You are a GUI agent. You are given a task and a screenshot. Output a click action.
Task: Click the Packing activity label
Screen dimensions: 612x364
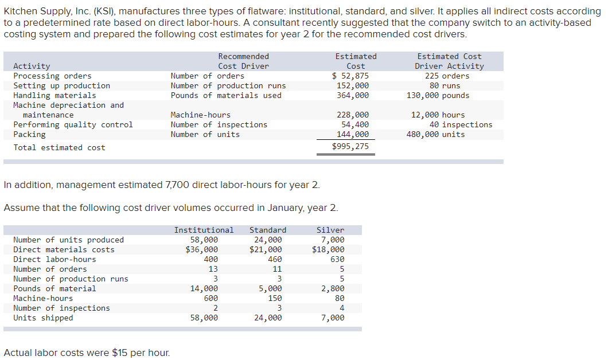point(30,134)
